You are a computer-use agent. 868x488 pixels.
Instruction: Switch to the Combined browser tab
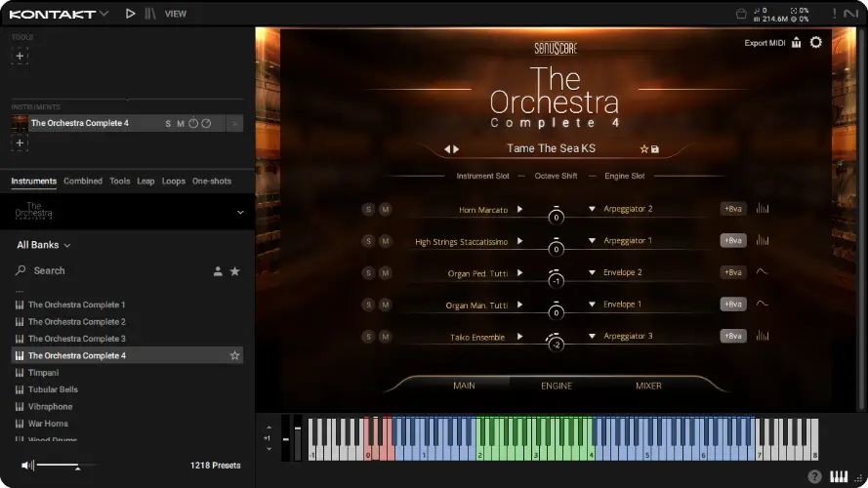coord(83,182)
